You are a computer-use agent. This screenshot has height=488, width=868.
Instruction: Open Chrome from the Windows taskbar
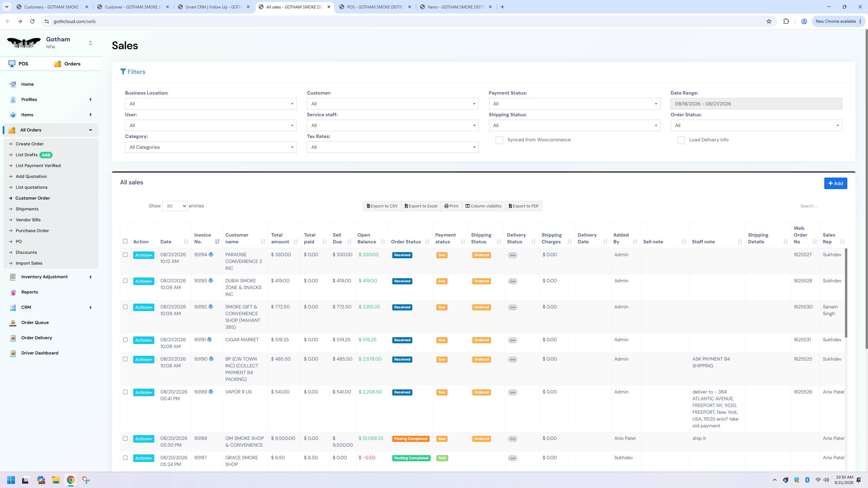pyautogui.click(x=71, y=480)
